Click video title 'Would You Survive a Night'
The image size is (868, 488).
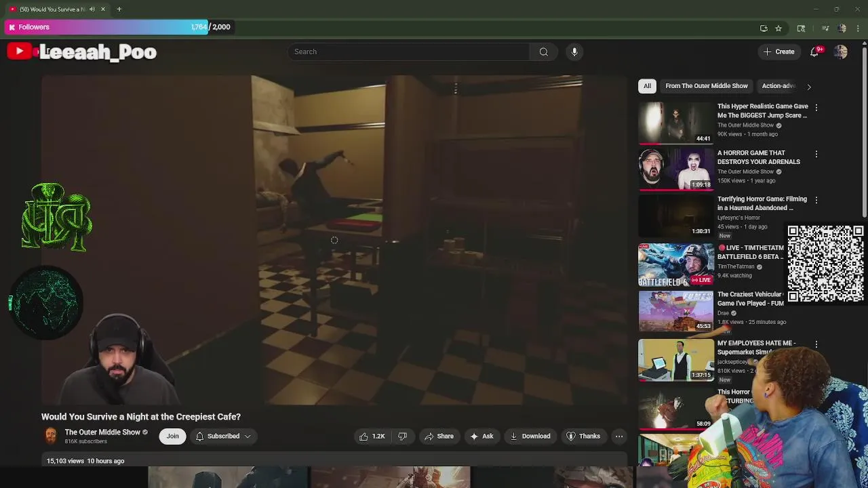pyautogui.click(x=141, y=417)
